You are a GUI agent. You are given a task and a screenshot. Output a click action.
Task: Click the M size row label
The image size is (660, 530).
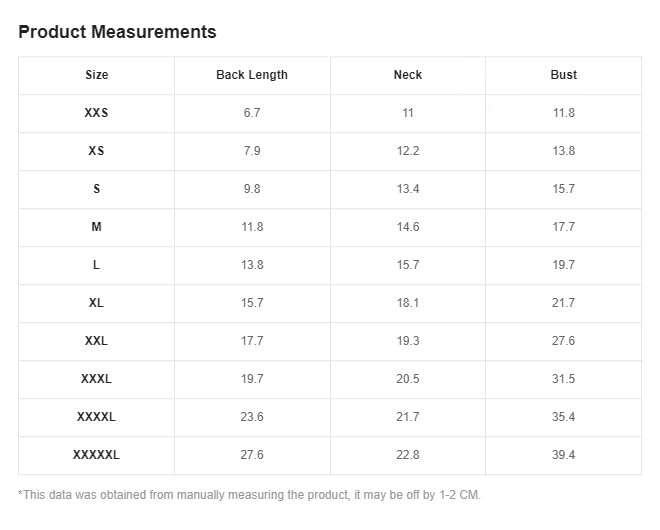pos(96,227)
